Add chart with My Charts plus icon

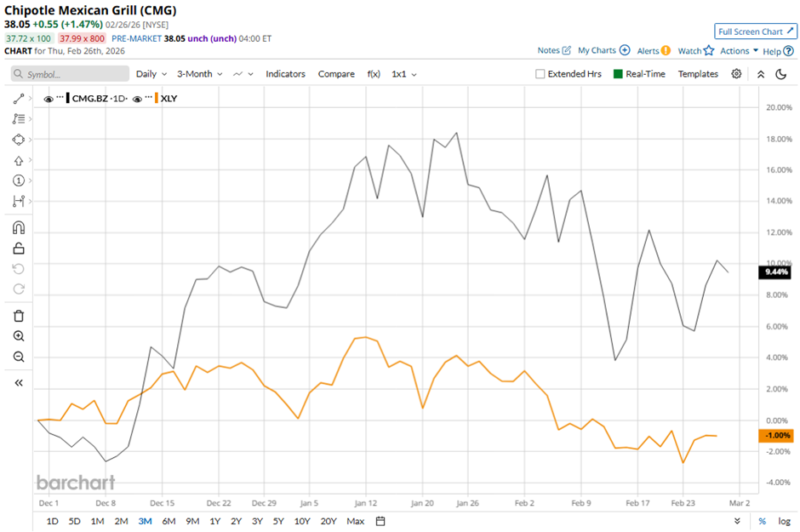pyautogui.click(x=625, y=50)
